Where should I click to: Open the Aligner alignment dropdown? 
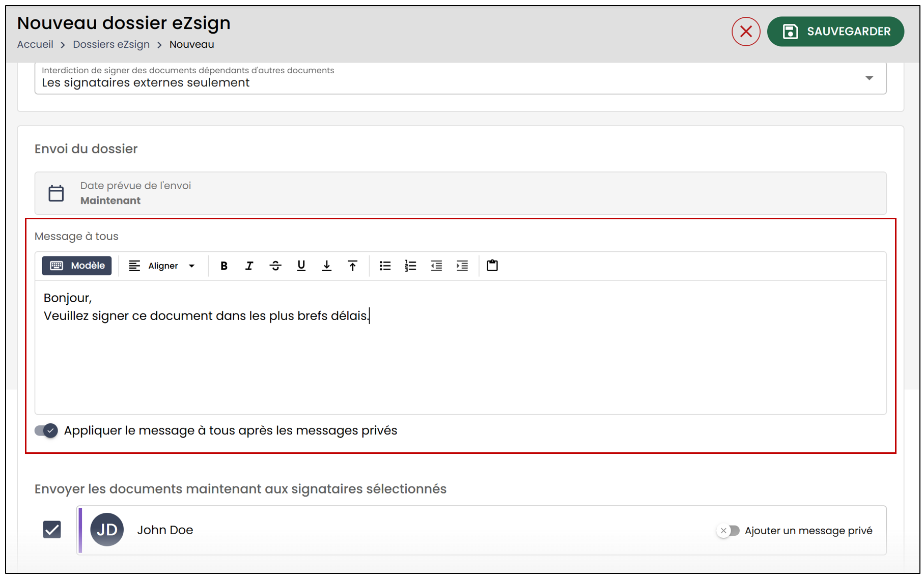tap(162, 266)
